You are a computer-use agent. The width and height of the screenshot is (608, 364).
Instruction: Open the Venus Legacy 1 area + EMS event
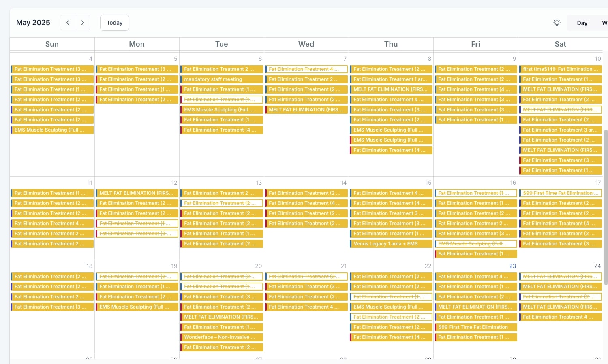click(x=390, y=243)
